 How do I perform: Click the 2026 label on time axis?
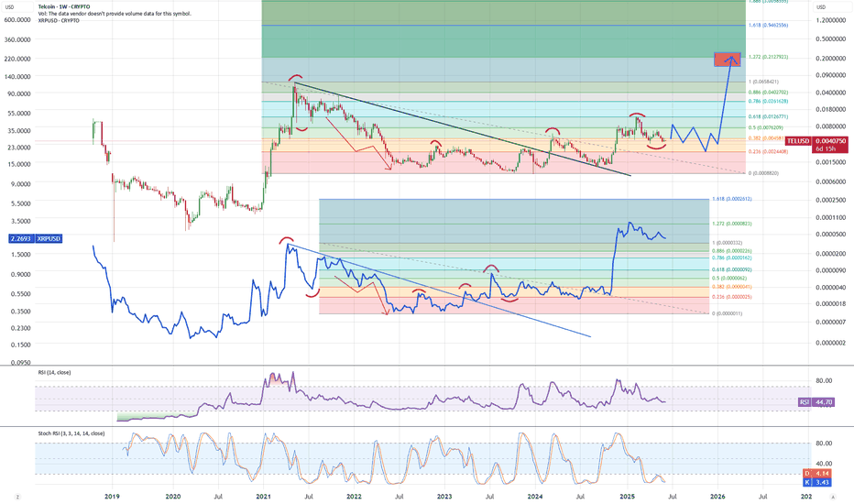(x=717, y=496)
